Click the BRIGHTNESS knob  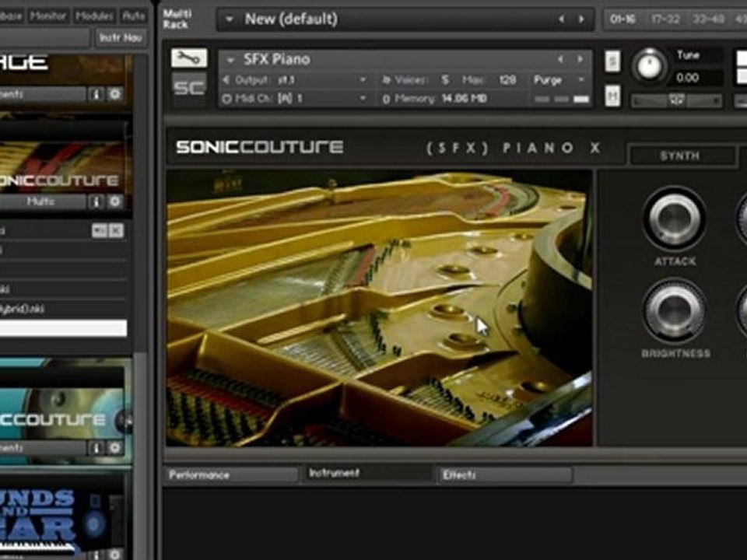675,310
